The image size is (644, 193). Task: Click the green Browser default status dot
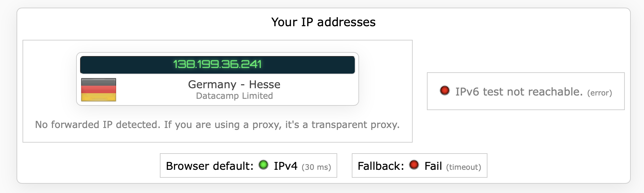[263, 164]
